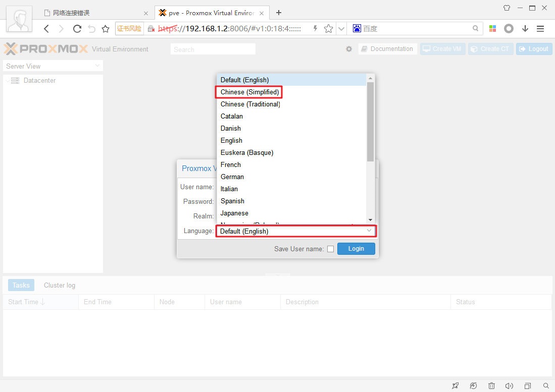Choose Japanese in the language list
Screen dimensions: 555x392
click(234, 213)
